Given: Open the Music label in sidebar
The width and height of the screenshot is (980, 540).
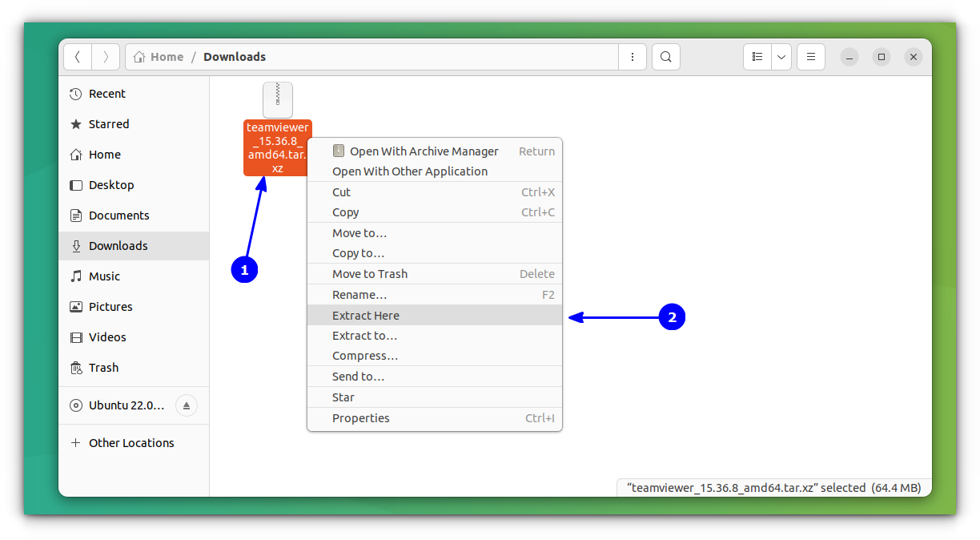Looking at the screenshot, I should point(105,276).
